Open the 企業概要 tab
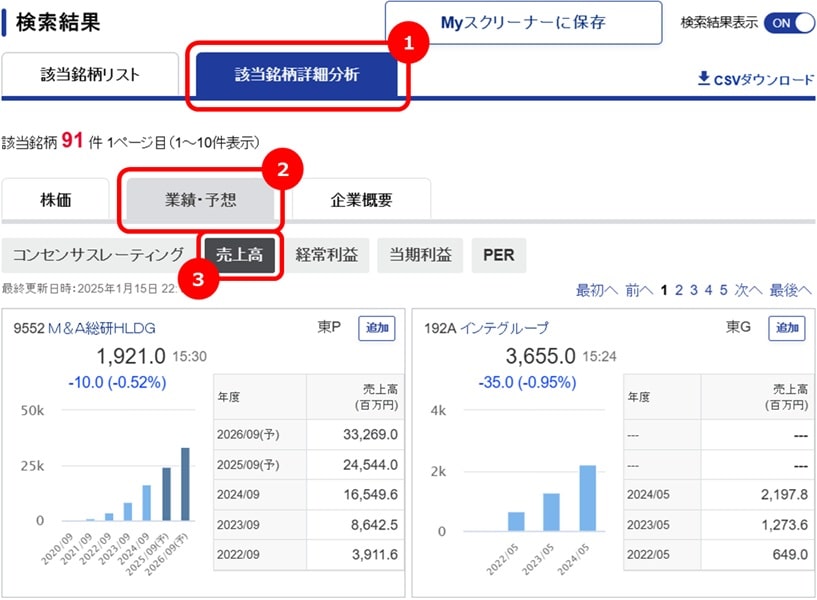Viewport: 817px width, 600px height. point(361,199)
